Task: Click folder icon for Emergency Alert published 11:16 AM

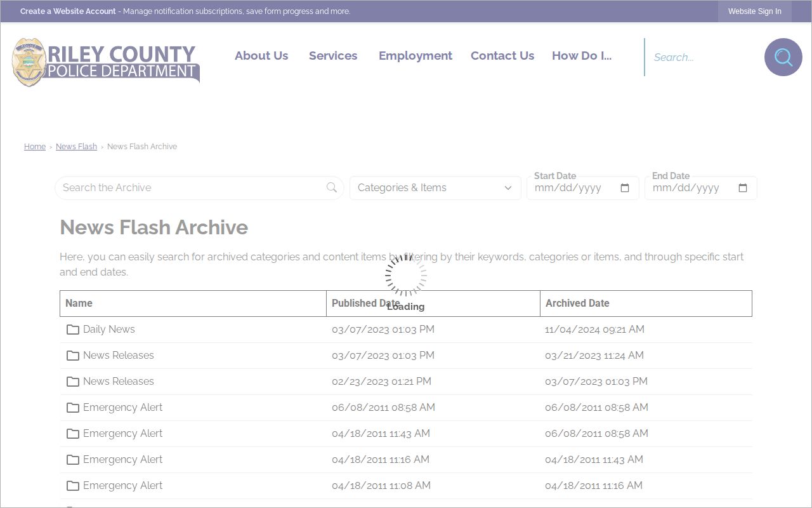Action: [73, 460]
